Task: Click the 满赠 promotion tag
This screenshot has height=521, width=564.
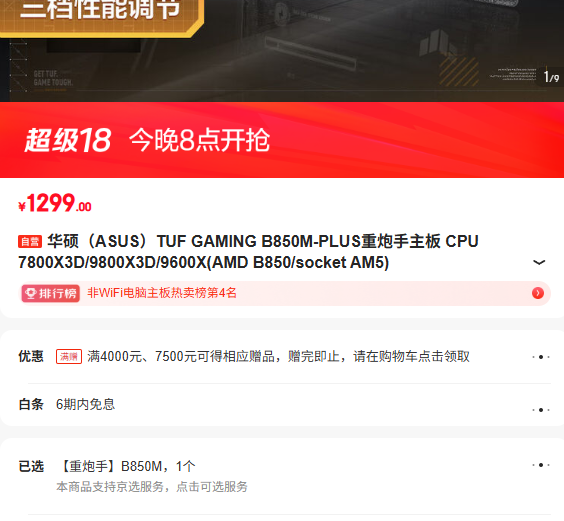Action: pyautogui.click(x=69, y=357)
